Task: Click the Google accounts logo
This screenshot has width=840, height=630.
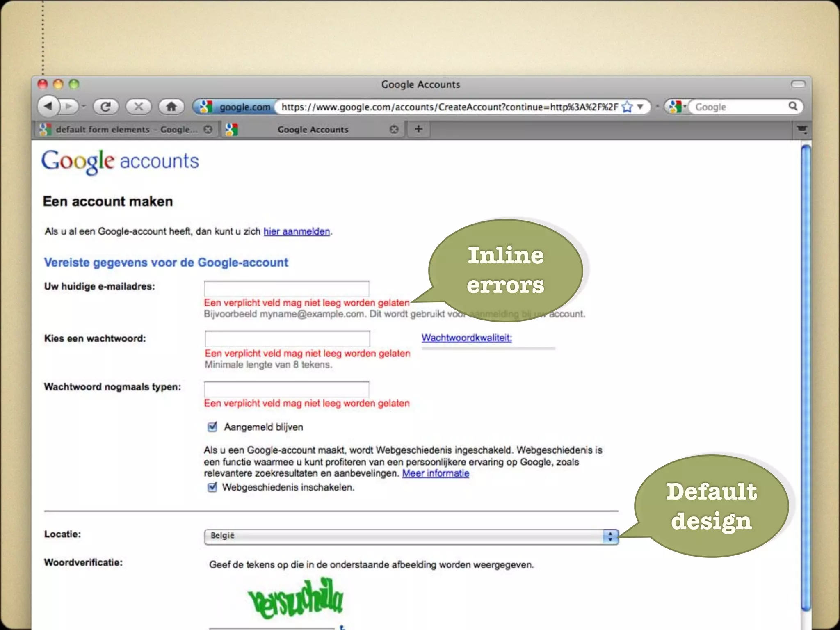Action: point(120,162)
